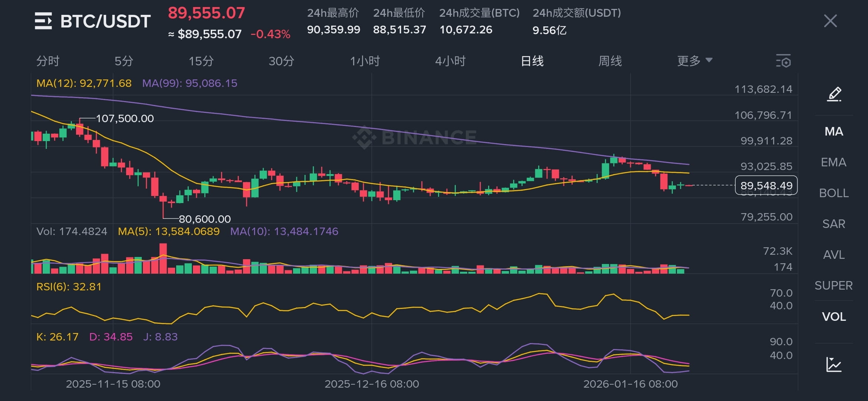Toggle the BOLL indicator
868x401 pixels.
pos(834,193)
